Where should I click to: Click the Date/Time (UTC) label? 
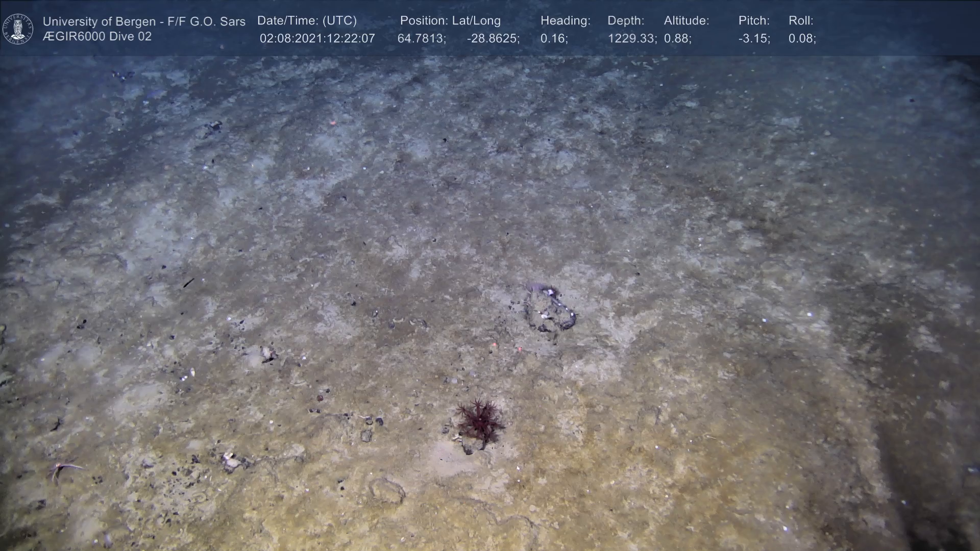point(307,21)
